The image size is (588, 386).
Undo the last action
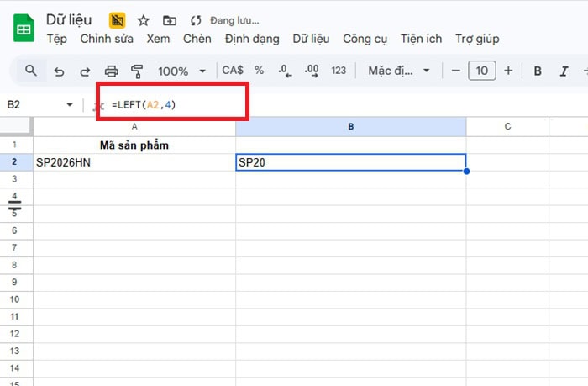(x=59, y=71)
